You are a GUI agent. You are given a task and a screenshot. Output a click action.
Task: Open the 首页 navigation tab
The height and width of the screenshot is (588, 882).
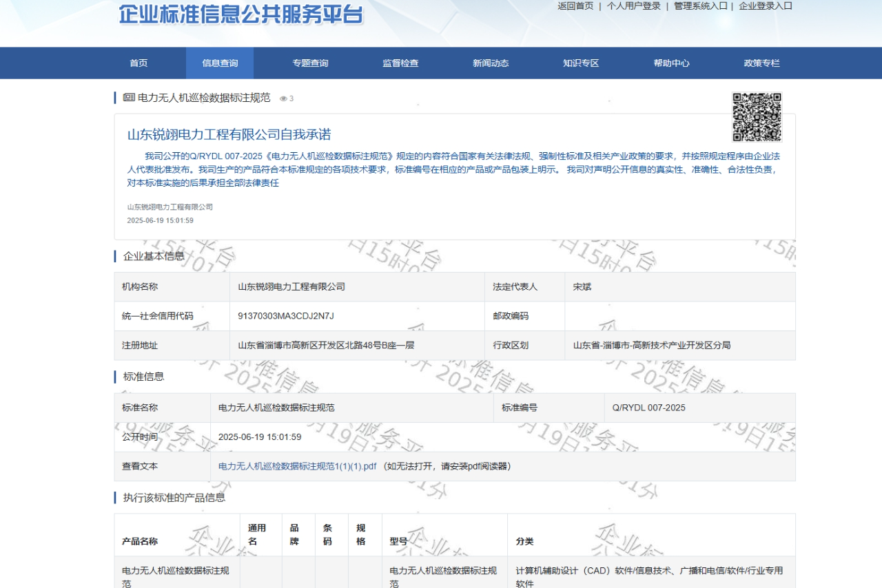139,63
